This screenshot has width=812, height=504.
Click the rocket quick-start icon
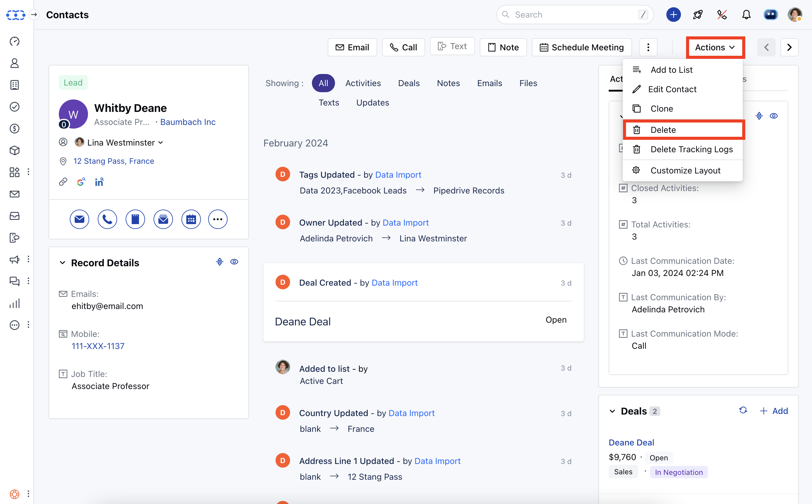(698, 15)
